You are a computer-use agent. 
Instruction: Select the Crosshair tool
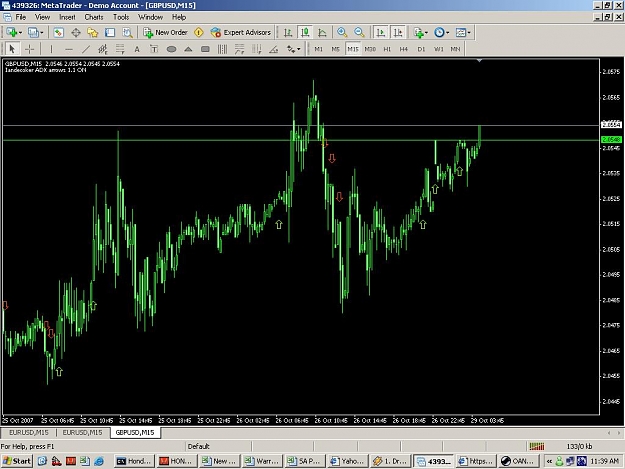click(x=29, y=49)
